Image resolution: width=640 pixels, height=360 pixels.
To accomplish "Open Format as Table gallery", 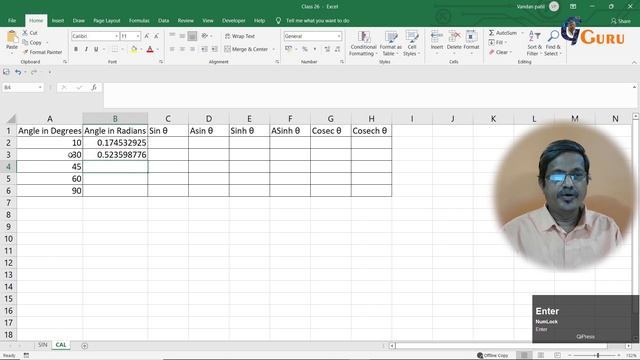I will (391, 44).
